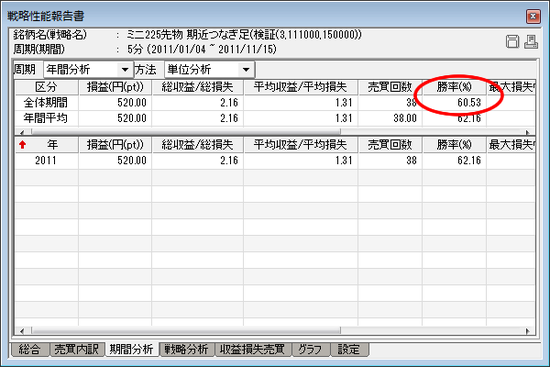Viewport: 550px width, 367px height.
Task: Open the 収益損失売買 tab
Action: 253,349
